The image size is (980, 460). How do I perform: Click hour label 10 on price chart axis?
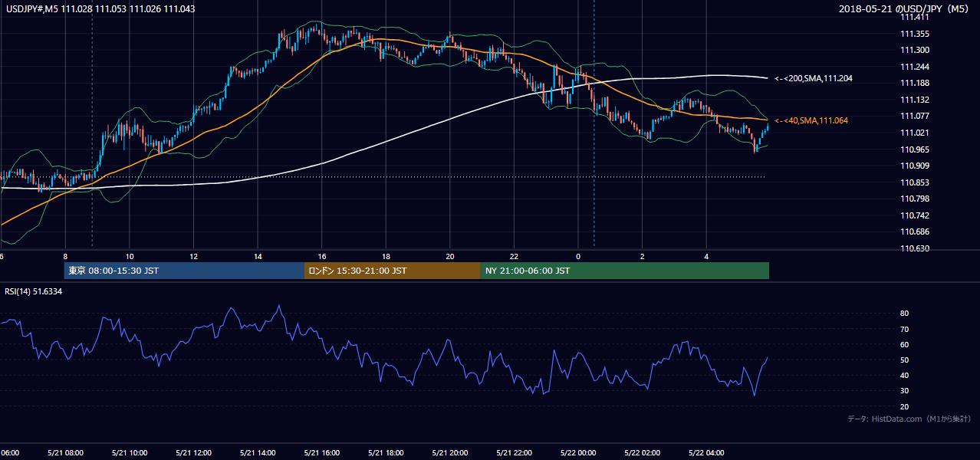pos(130,256)
